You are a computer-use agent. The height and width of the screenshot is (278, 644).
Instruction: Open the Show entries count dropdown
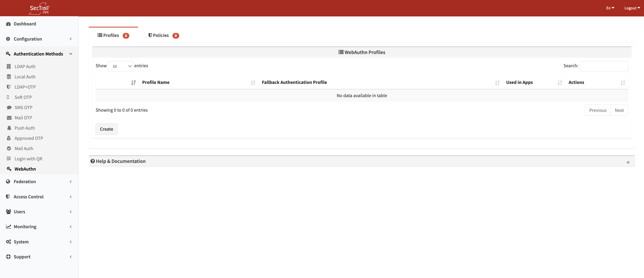click(120, 66)
